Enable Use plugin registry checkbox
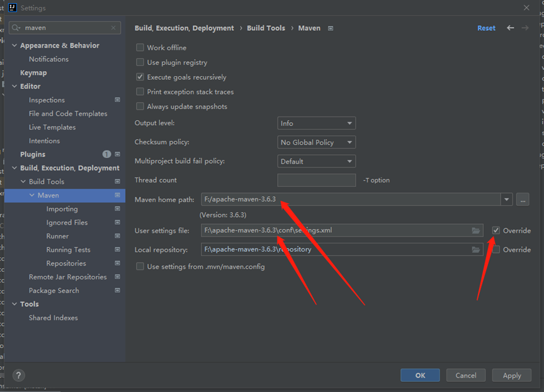This screenshot has width=544, height=392. click(140, 62)
